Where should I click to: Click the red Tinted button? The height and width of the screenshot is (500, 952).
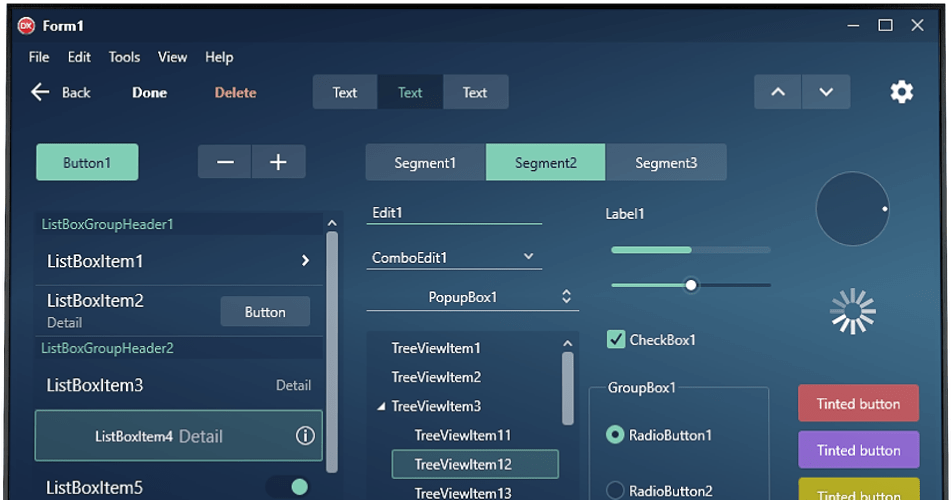(x=858, y=404)
